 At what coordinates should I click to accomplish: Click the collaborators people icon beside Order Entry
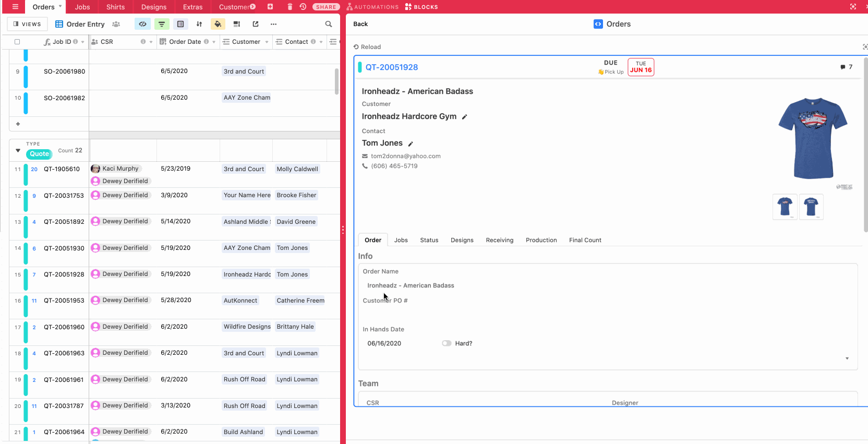[116, 24]
